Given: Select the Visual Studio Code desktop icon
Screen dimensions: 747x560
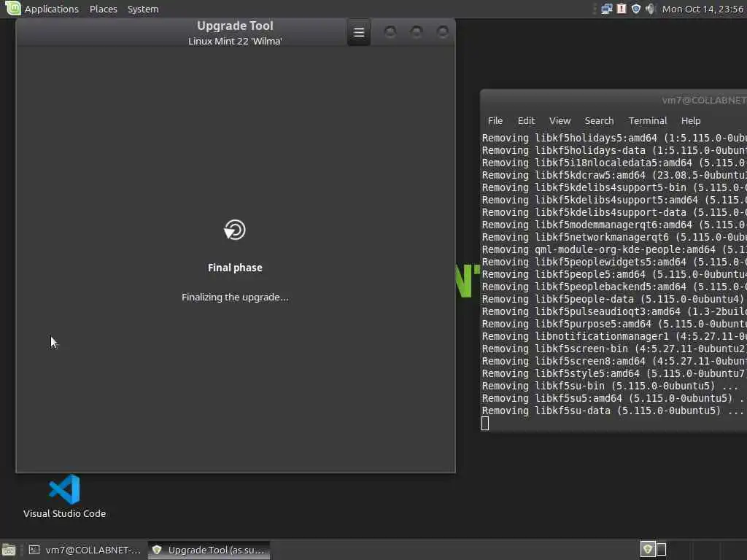Looking at the screenshot, I should coord(64,496).
